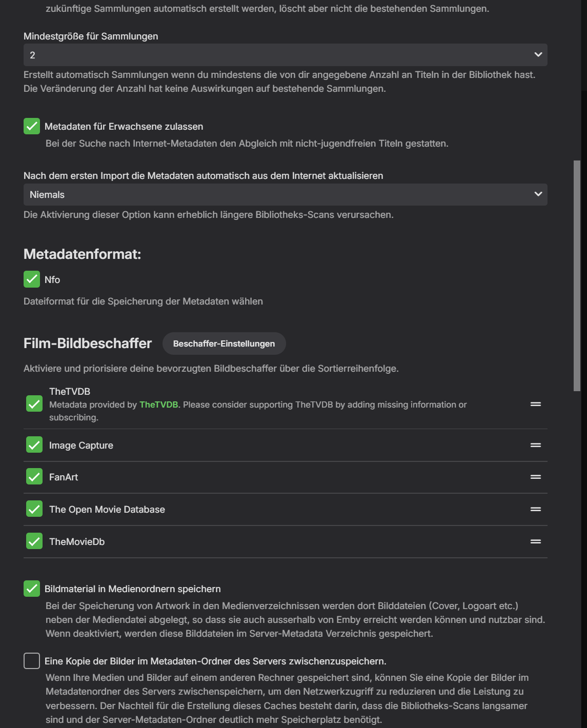587x728 pixels.
Task: Toggle Metadaten für Erwachsene zulassen checkbox
Action: [32, 126]
